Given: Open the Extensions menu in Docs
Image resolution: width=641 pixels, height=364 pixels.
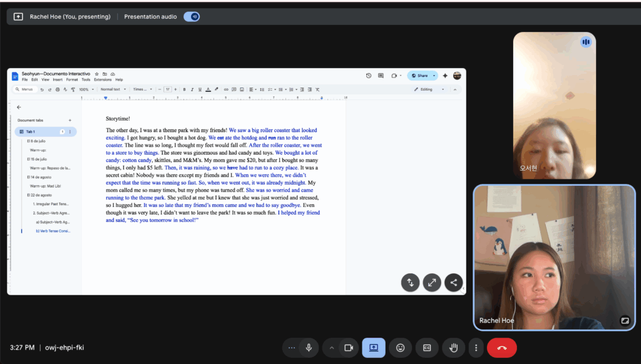Looking at the screenshot, I should click(103, 80).
